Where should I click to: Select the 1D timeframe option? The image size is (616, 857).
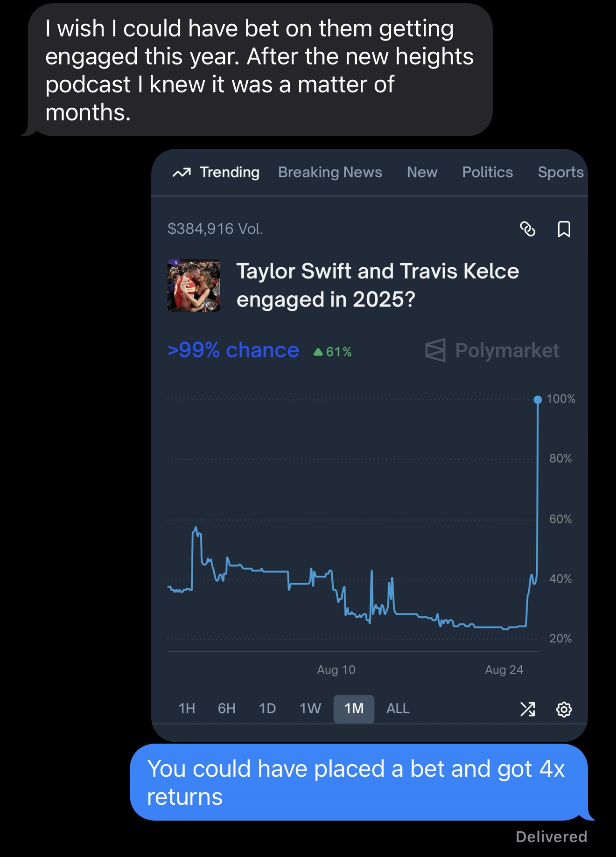pos(267,709)
